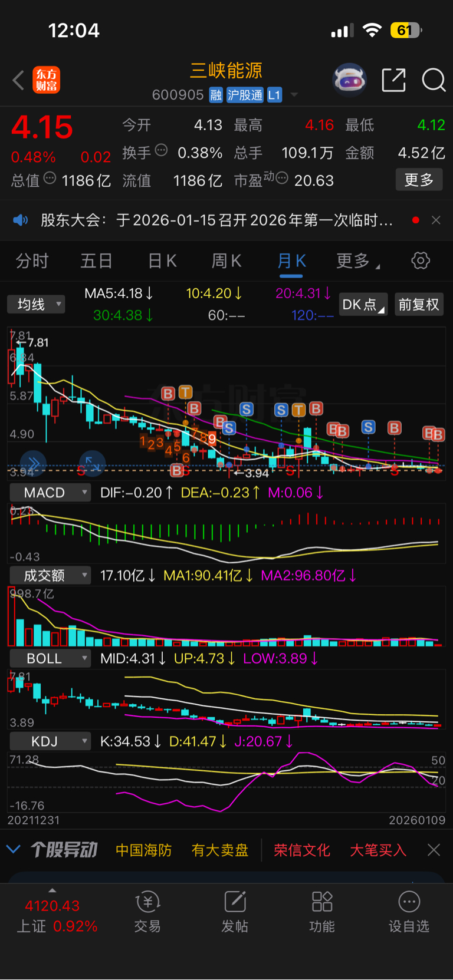Image resolution: width=453 pixels, height=980 pixels.
Task: Open the 功能 functions icon
Action: pos(322,913)
